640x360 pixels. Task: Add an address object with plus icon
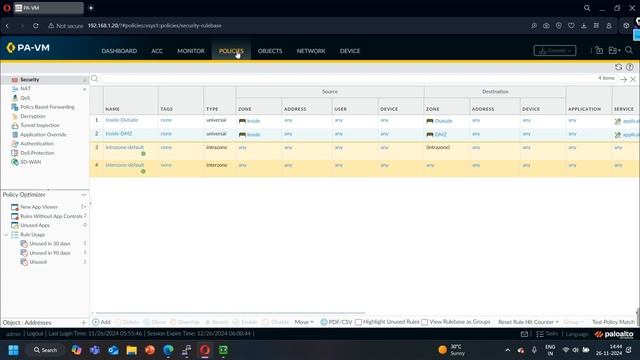pyautogui.click(x=84, y=322)
